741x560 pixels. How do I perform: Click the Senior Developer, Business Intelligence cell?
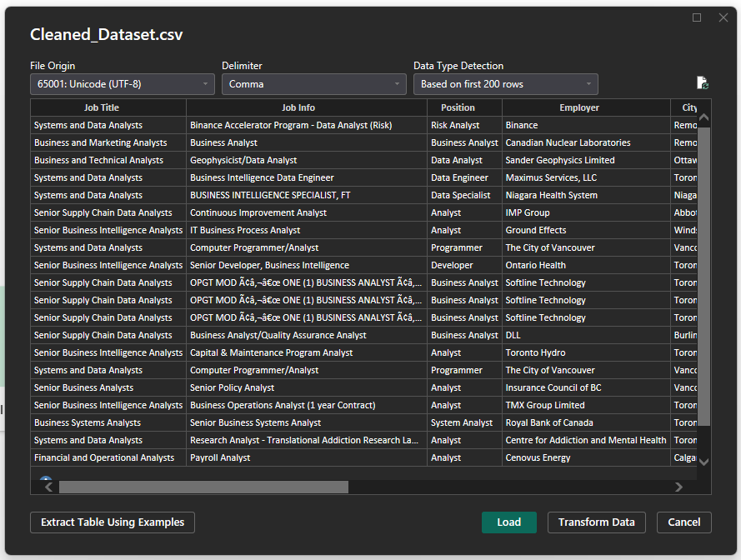click(x=307, y=265)
